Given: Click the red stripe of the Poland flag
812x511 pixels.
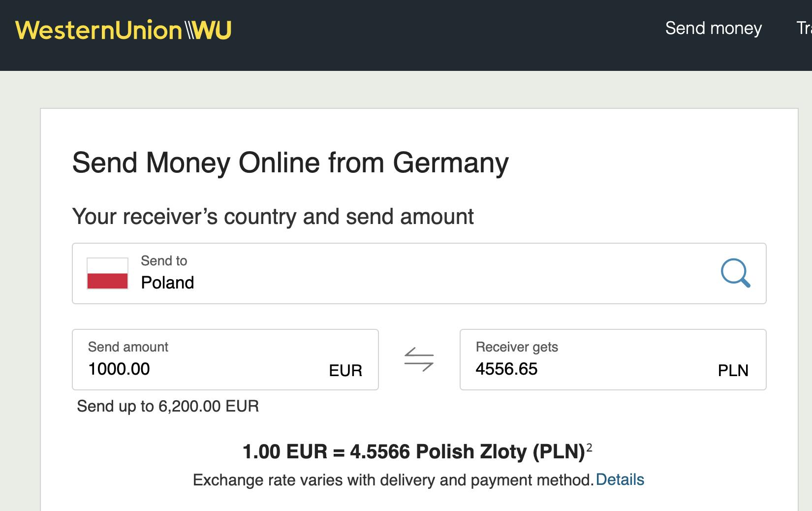Looking at the screenshot, I should (107, 281).
